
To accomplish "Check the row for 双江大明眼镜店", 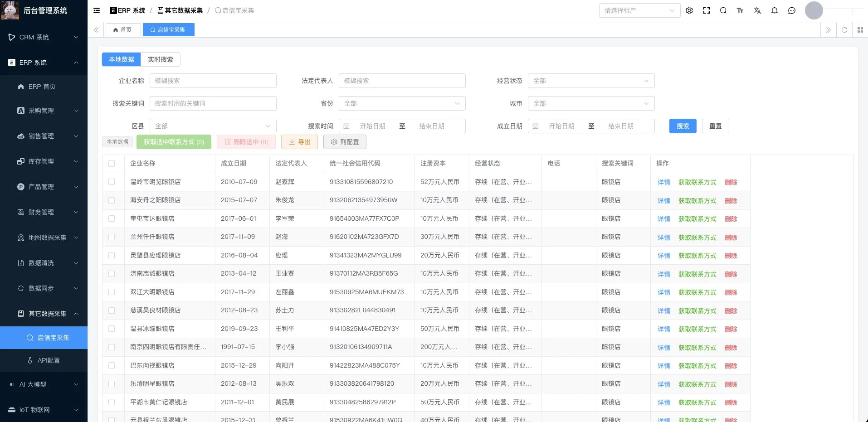I will pos(112,292).
